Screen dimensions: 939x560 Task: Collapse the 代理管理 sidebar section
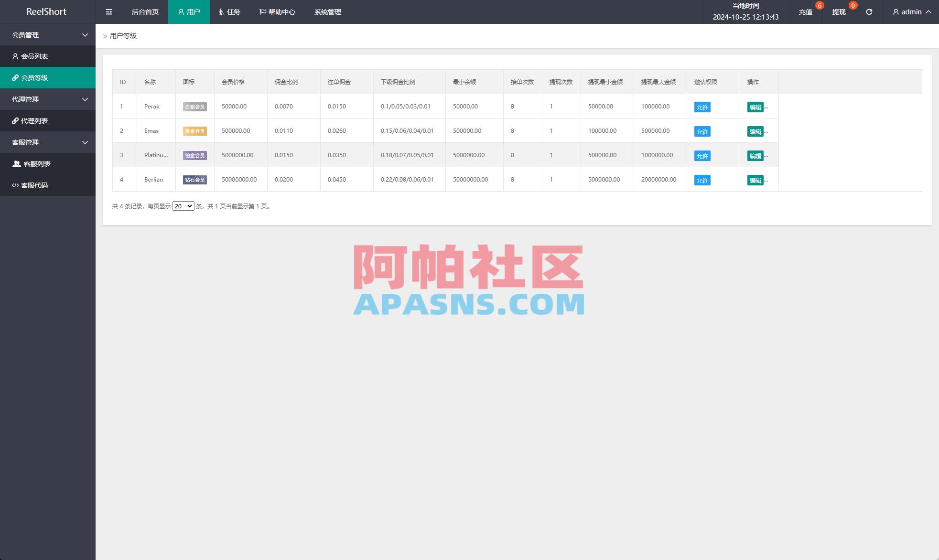(48, 99)
